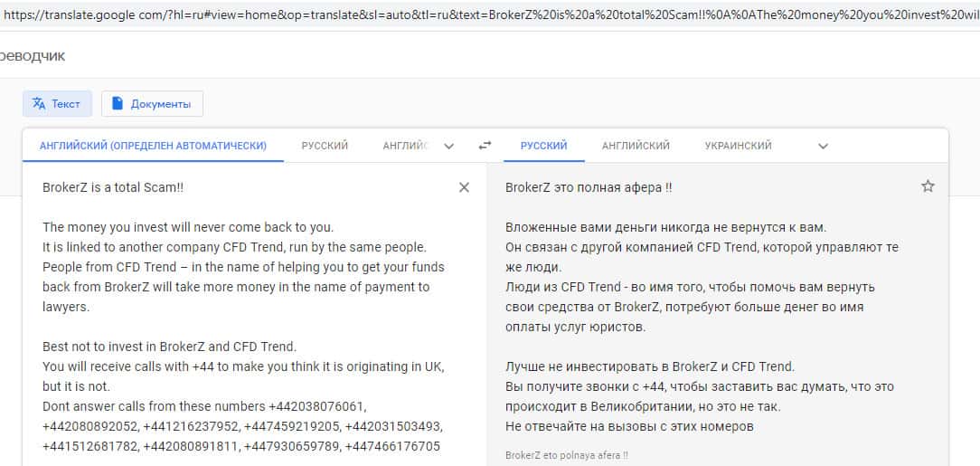Image resolution: width=980 pixels, height=466 pixels.
Task: Select the auto-detected Английский source tab
Action: point(153,146)
